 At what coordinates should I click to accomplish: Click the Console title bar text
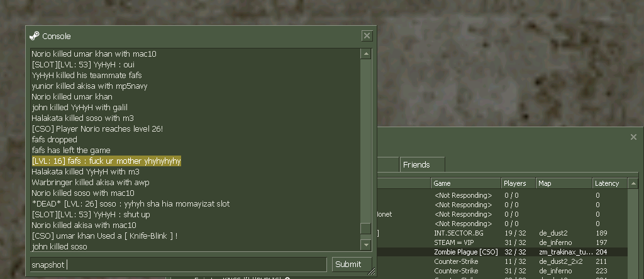(57, 36)
